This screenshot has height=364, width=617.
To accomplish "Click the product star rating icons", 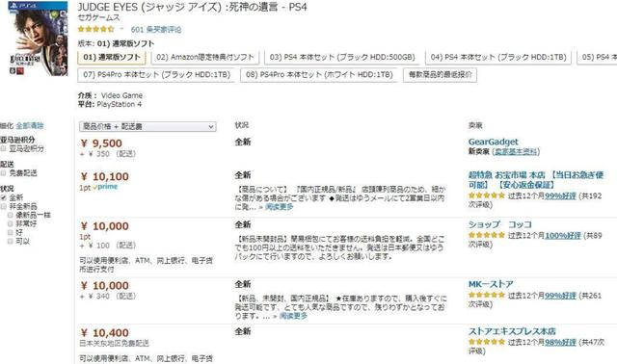I will [x=96, y=29].
